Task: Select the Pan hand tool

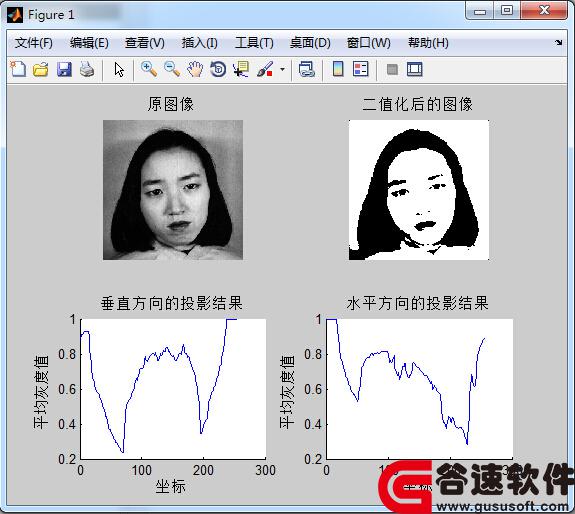Action: pos(195,69)
